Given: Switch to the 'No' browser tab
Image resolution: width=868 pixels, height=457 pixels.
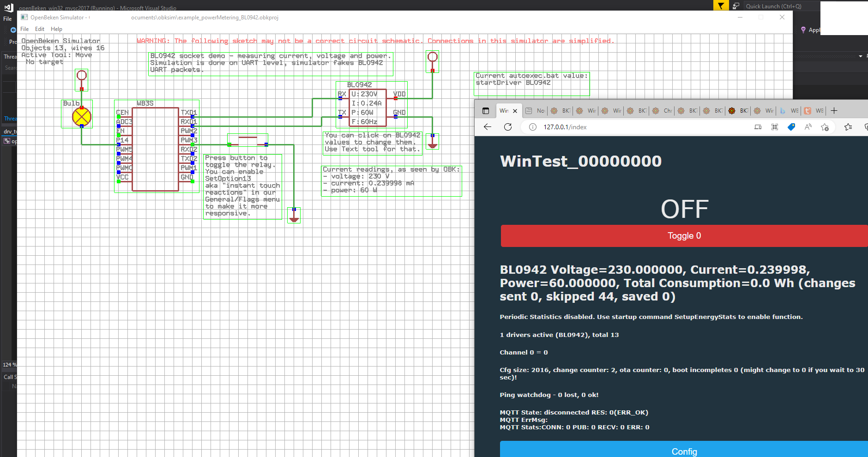Looking at the screenshot, I should [535, 111].
